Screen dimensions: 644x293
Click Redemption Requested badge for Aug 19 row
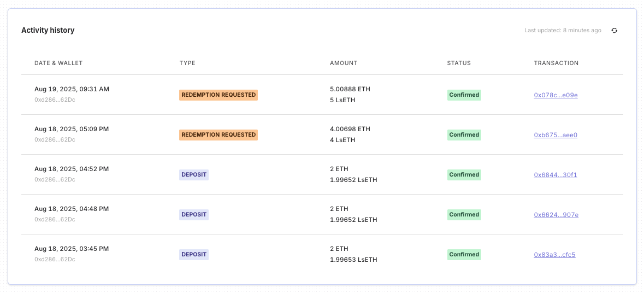(x=218, y=95)
